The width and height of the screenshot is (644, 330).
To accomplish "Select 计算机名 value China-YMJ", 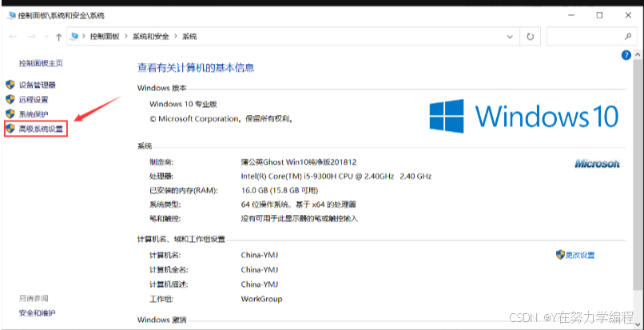I will tap(260, 255).
